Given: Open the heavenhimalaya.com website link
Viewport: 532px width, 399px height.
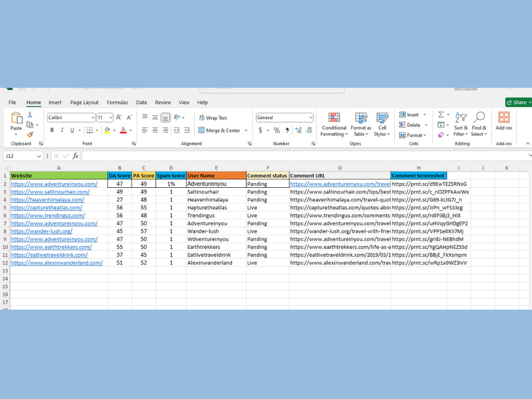Looking at the screenshot, I should point(47,199).
